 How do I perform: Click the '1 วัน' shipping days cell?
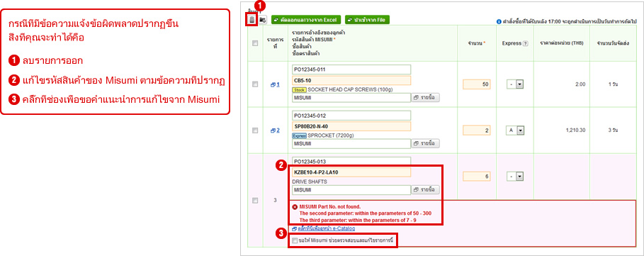pyautogui.click(x=614, y=84)
